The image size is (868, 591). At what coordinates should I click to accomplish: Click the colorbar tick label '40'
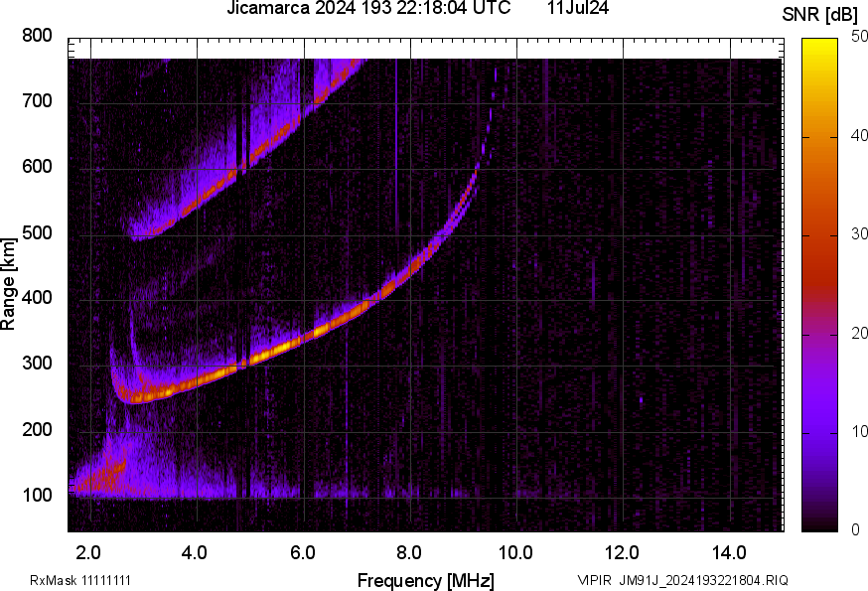[859, 135]
